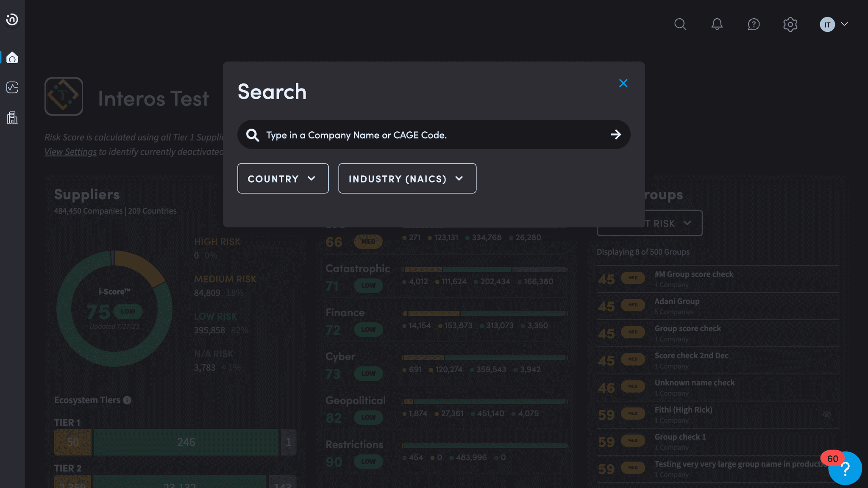Close the Search dialog

coord(623,83)
